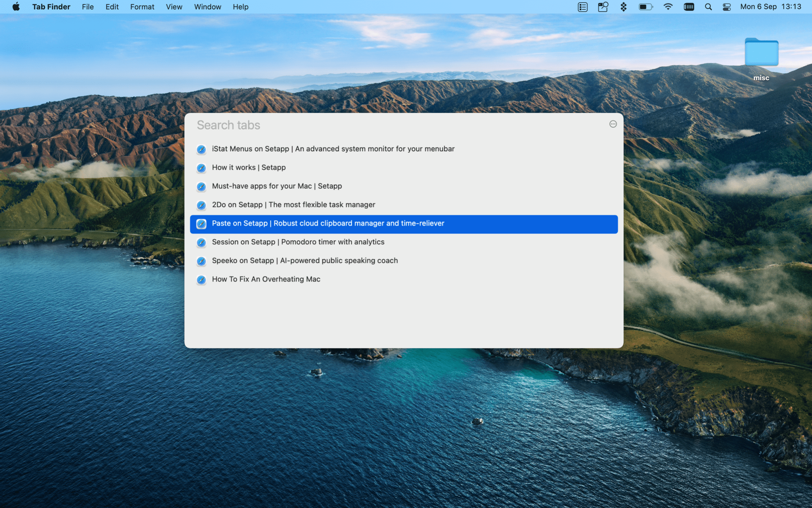The width and height of the screenshot is (812, 508).
Task: Open the Tab Finder application menu
Action: (51, 6)
